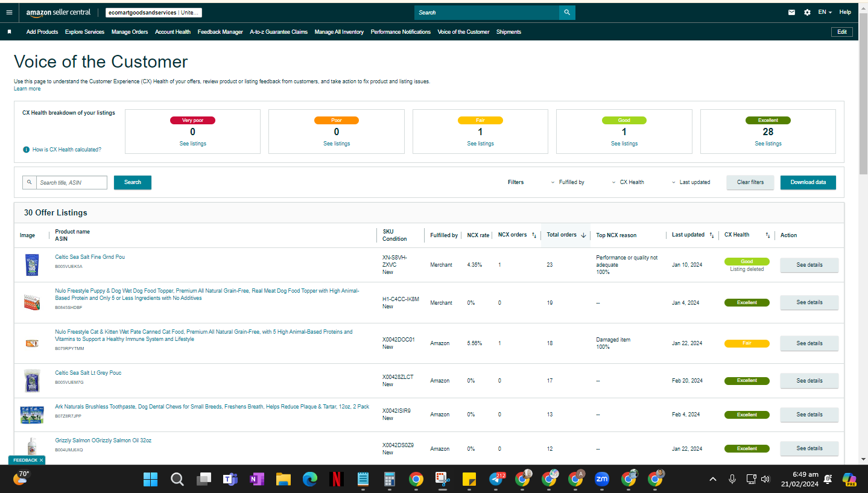This screenshot has width=868, height=493.
Task: Click the Download data button
Action: click(x=808, y=182)
